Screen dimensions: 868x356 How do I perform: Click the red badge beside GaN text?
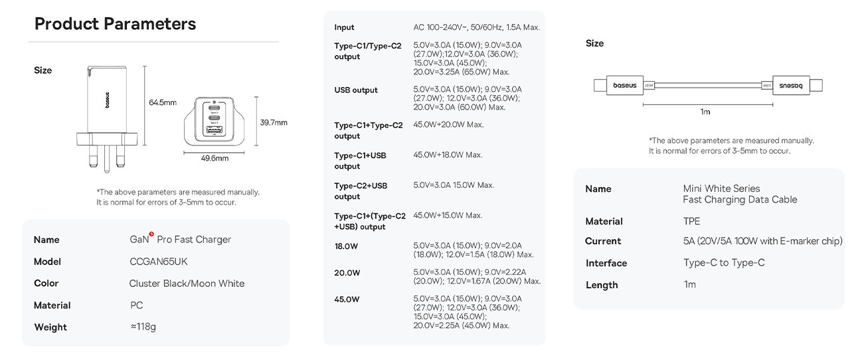coord(151,234)
